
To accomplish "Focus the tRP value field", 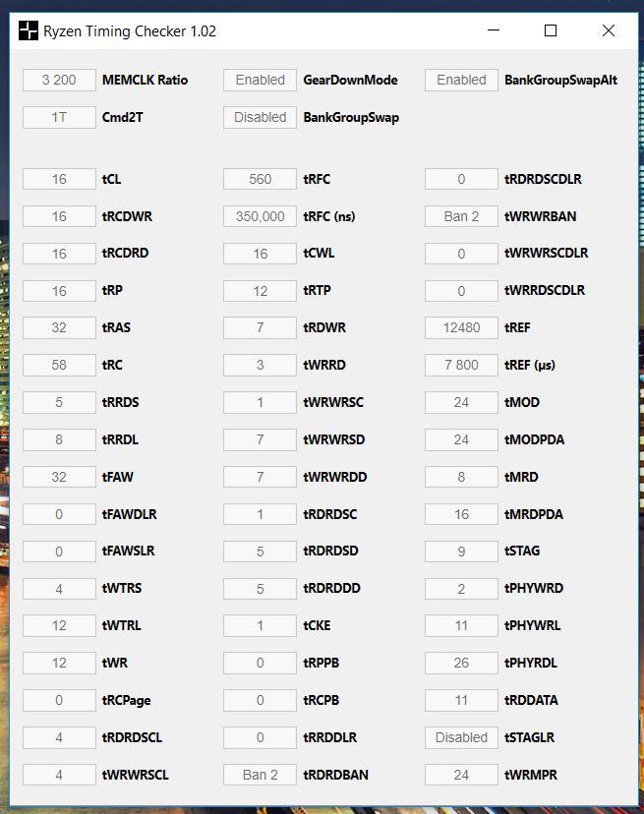I will tap(59, 291).
